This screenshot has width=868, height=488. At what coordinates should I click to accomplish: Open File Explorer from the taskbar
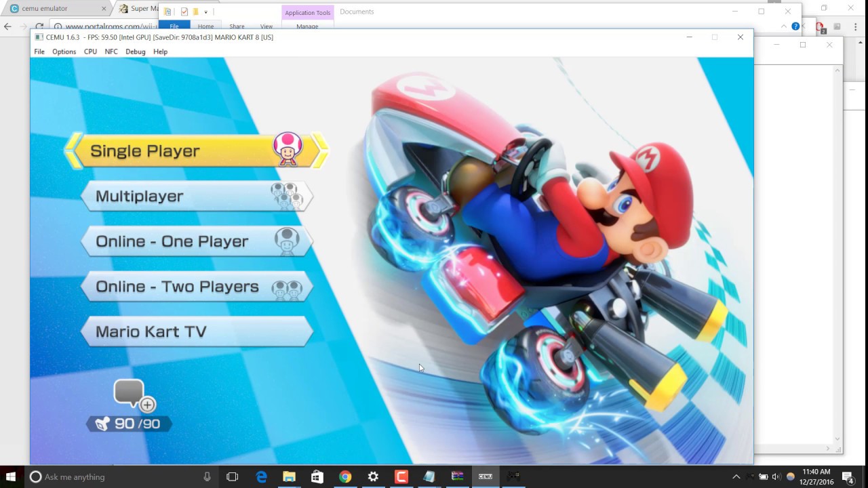pyautogui.click(x=289, y=476)
